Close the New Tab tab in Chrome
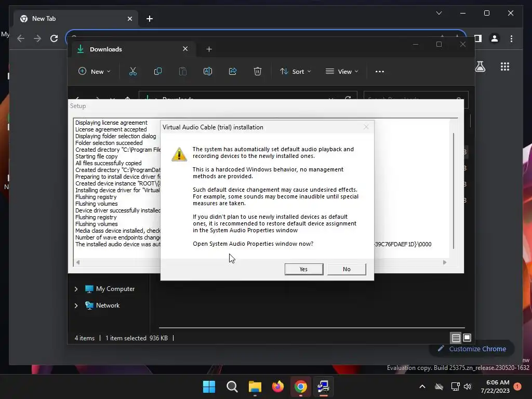Image resolution: width=532 pixels, height=399 pixels. (129, 19)
